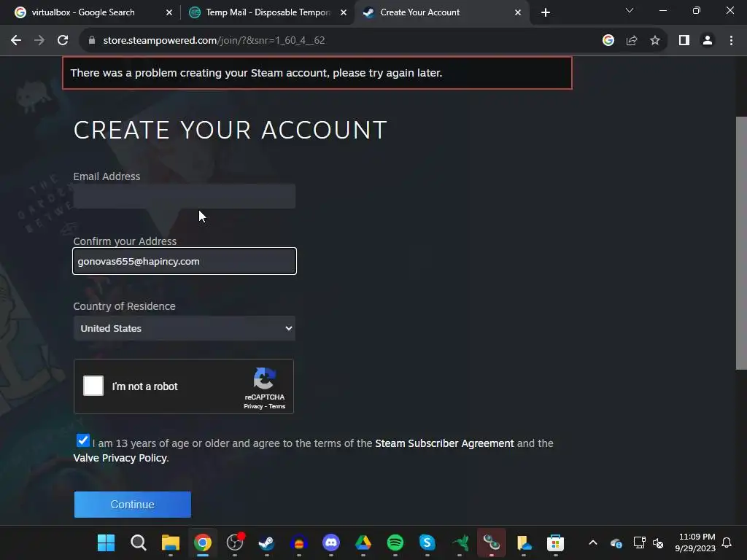Image resolution: width=747 pixels, height=560 pixels.
Task: Bookmark this page with the star
Action: 655,41
